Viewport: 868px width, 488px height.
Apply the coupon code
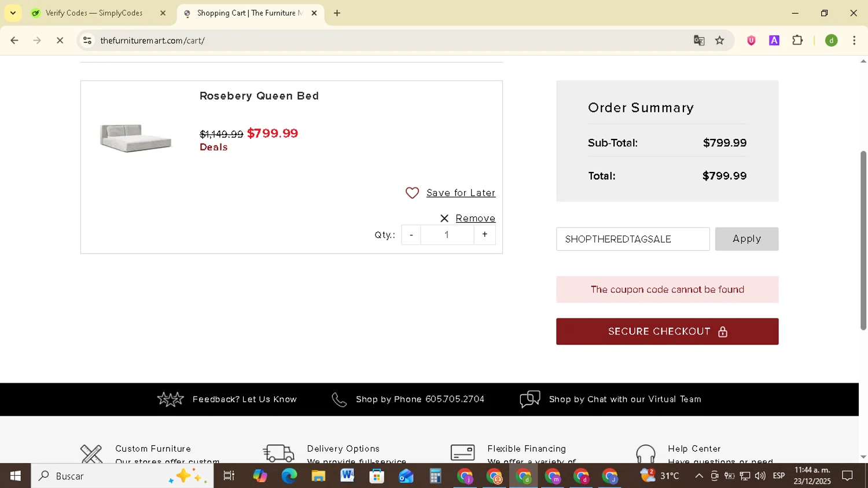click(x=746, y=239)
